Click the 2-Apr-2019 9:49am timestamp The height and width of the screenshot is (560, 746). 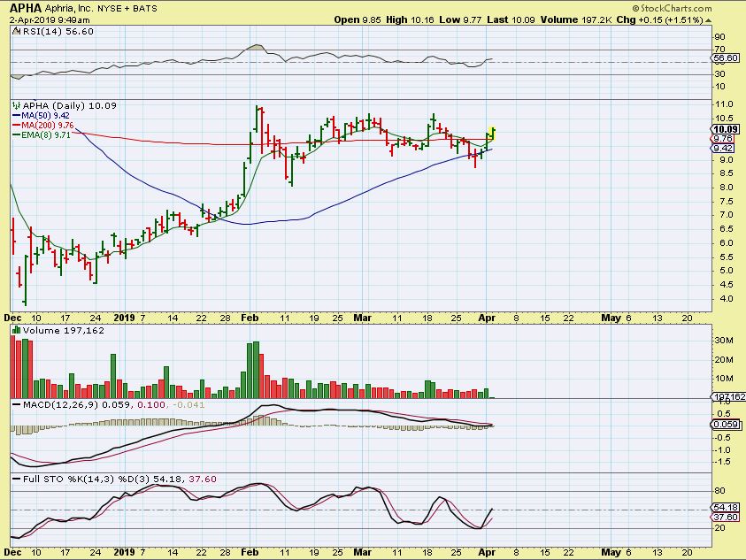pyautogui.click(x=47, y=19)
